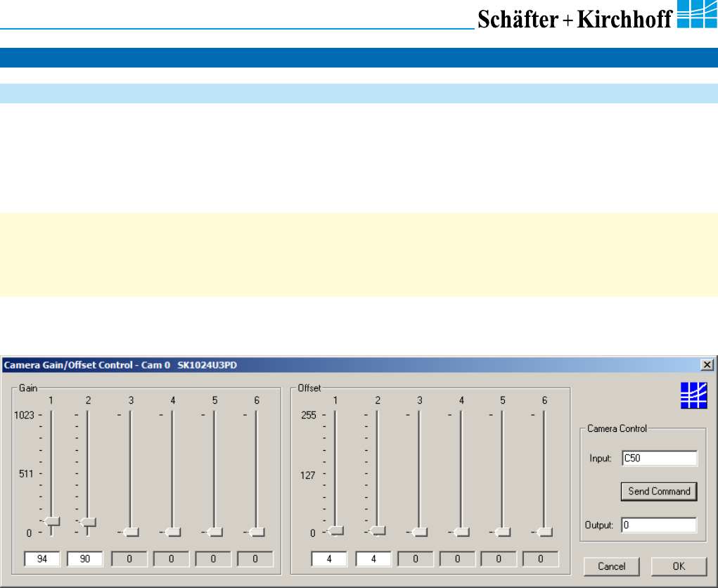Click the Gain channel 5 slider handle

click(x=214, y=532)
